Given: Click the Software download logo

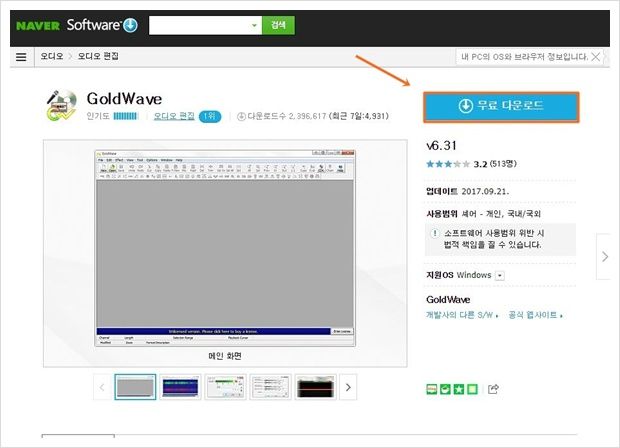Looking at the screenshot, I should click(102, 25).
